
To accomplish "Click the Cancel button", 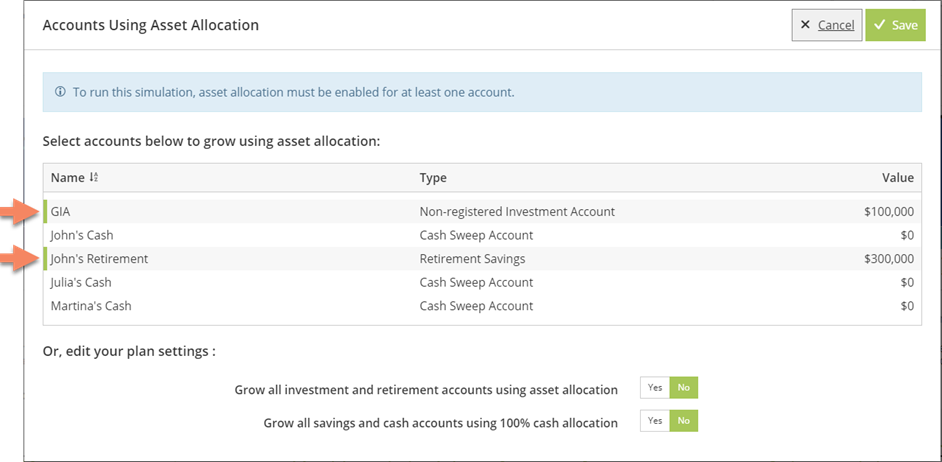I will 826,25.
